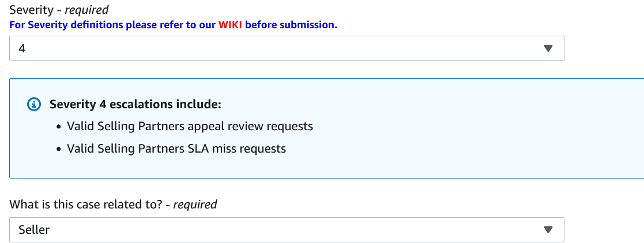This screenshot has height=243, width=644.
Task: Click the selected value "Seller" text
Action: (x=34, y=230)
